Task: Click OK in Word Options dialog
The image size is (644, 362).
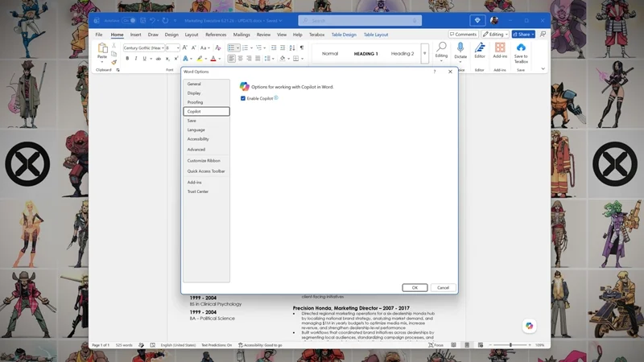Action: coord(415,288)
